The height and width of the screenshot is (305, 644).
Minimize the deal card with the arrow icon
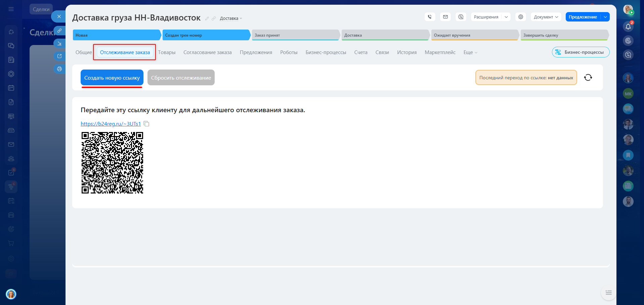tap(59, 43)
